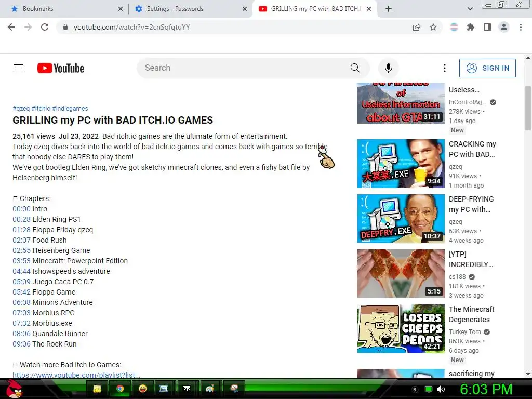Expand the tab search dropdown chevron
The width and height of the screenshot is (532, 399).
pos(470,9)
